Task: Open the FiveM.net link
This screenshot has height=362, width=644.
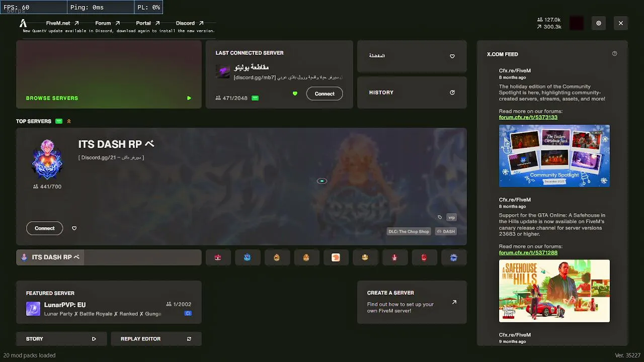Action: coord(62,23)
